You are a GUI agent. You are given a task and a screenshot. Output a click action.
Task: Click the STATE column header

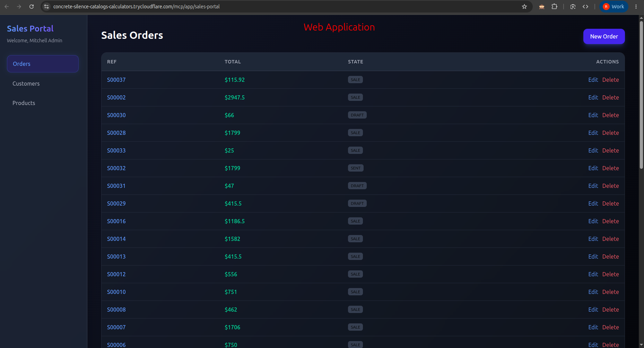click(356, 62)
